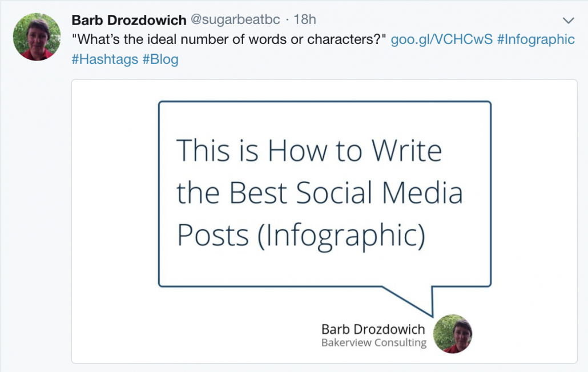This screenshot has width=588, height=372.
Task: Click the card's Barb Drozdowich author name
Action: (373, 329)
